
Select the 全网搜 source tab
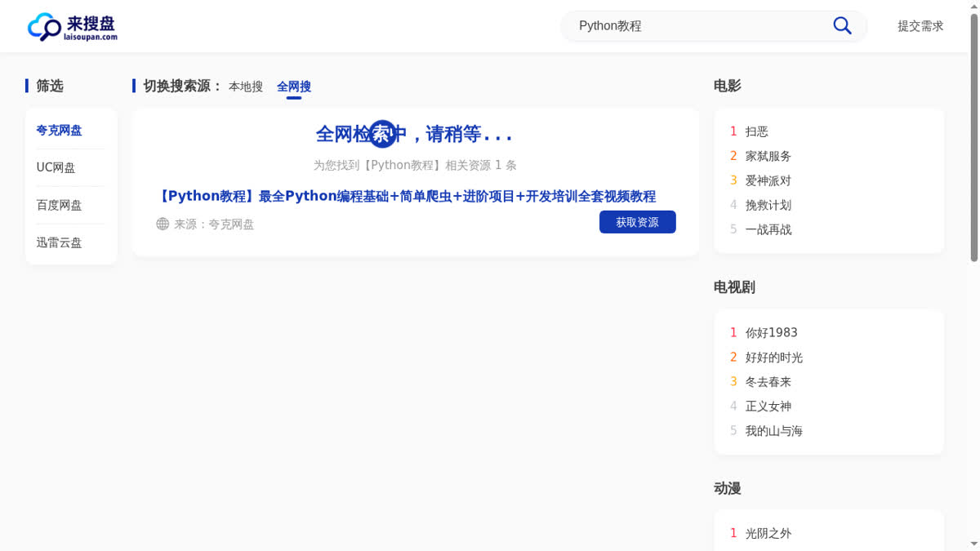294,87
